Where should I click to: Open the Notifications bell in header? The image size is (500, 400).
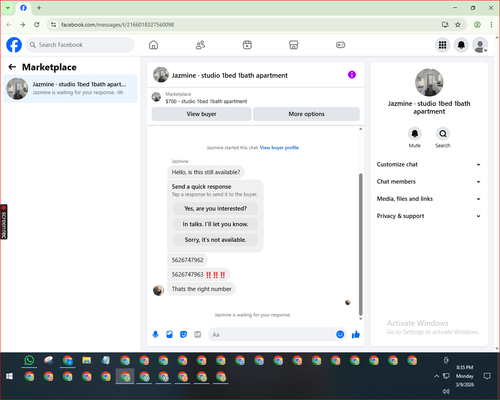pos(461,45)
